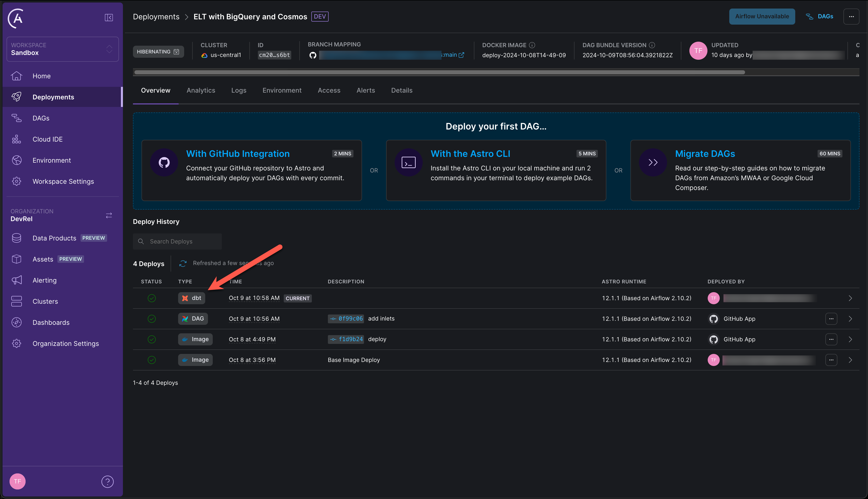
Task: Collapse the sidebar panel
Action: pyautogui.click(x=109, y=18)
